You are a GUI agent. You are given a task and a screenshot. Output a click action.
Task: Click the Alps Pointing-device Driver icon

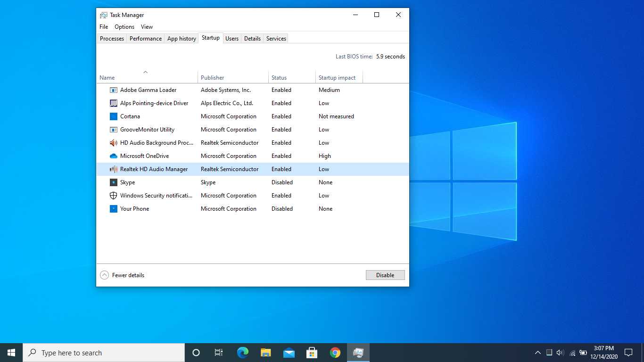[x=113, y=103]
